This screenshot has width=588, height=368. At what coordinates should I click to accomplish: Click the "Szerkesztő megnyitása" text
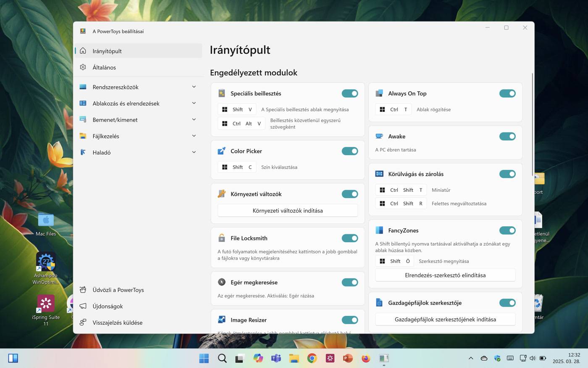click(444, 261)
